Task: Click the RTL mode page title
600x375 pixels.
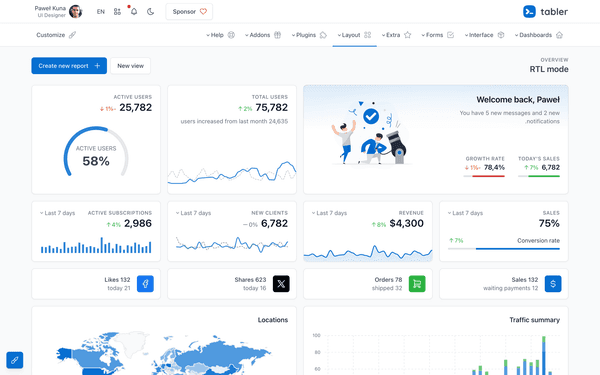Action: [x=549, y=69]
